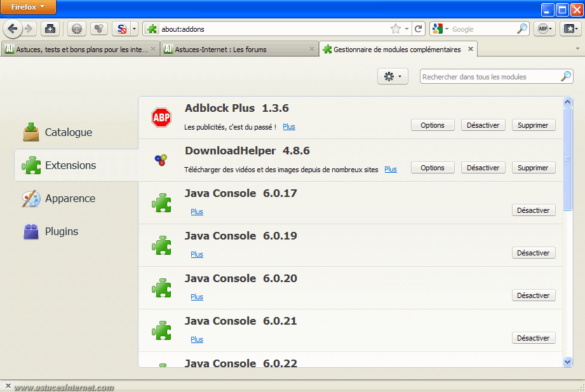This screenshot has width=585, height=392.
Task: Open the address bar history dropdown arrow
Action: [407, 29]
